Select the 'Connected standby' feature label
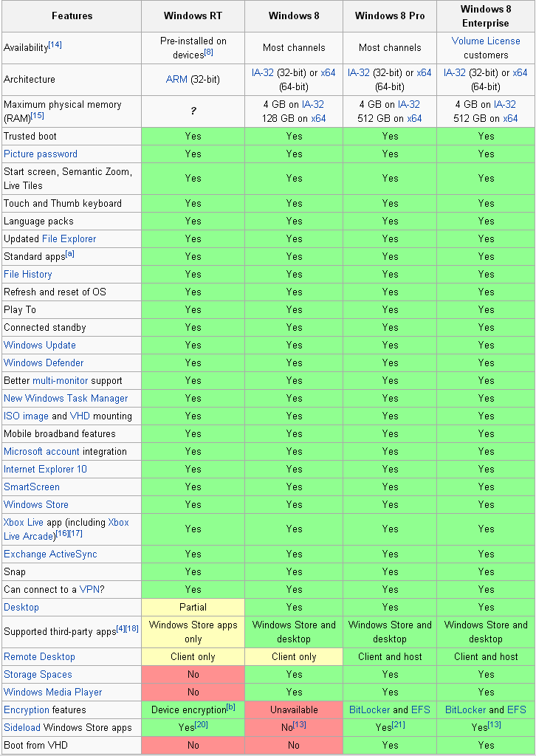Image resolution: width=536 pixels, height=756 pixels. 45,327
